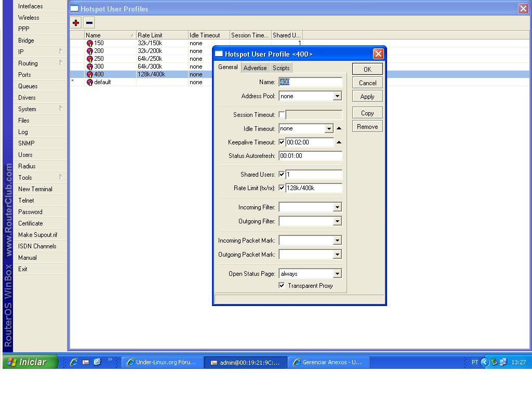The height and width of the screenshot is (399, 532).
Task: Click the show desktop quick launch icon
Action: pos(86,362)
